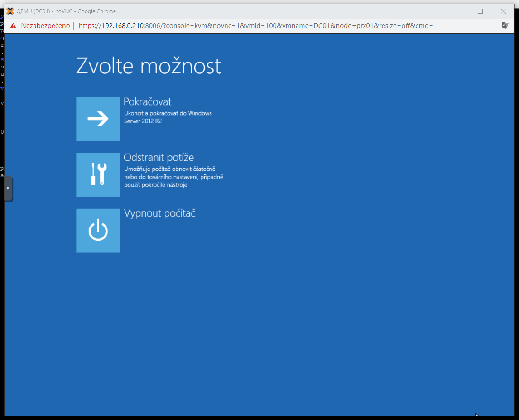Screen dimensions: 519x420
Task: Close the QEMU noVNC window
Action: [503, 11]
